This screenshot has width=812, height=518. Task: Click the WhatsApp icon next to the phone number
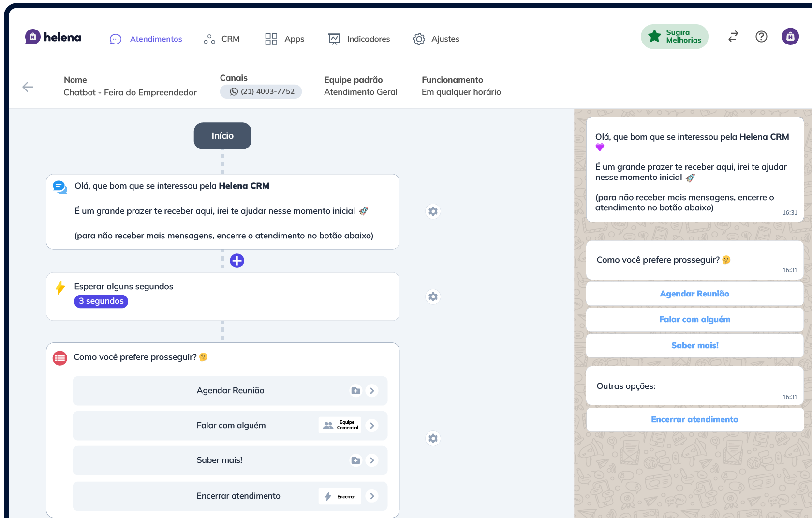click(x=234, y=91)
